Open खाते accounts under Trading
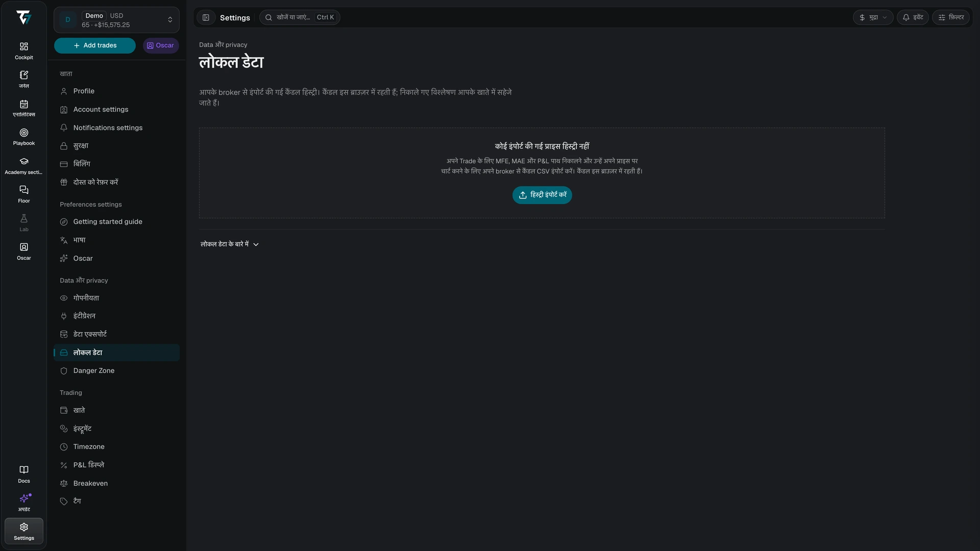The height and width of the screenshot is (551, 980). (116, 410)
